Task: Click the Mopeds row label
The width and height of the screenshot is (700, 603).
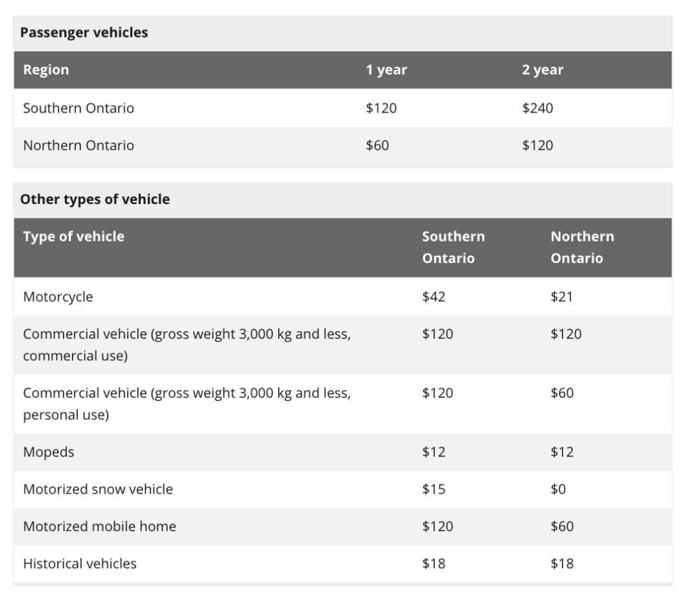Action: click(x=49, y=452)
